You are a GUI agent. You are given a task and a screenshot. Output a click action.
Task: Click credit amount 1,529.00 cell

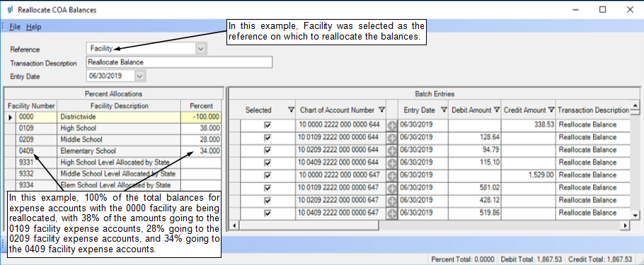click(529, 176)
